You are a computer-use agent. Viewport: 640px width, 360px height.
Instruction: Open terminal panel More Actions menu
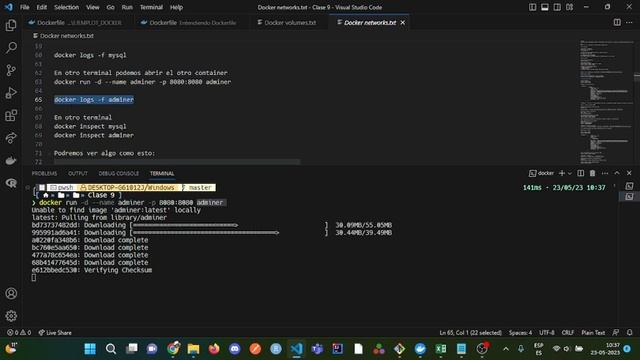[604, 173]
